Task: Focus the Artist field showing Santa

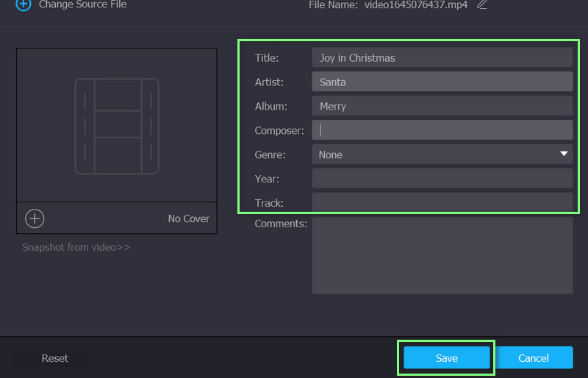Action: [x=441, y=82]
